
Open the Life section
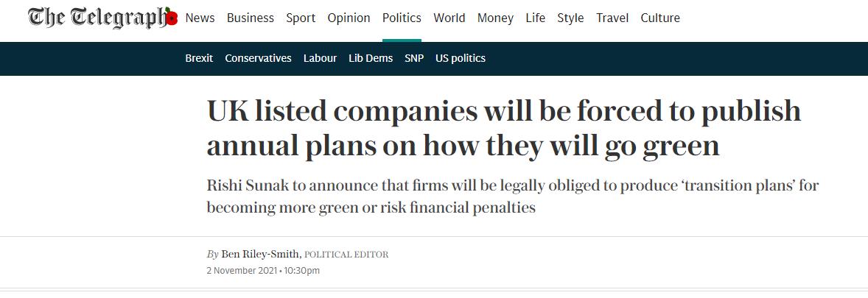535,18
